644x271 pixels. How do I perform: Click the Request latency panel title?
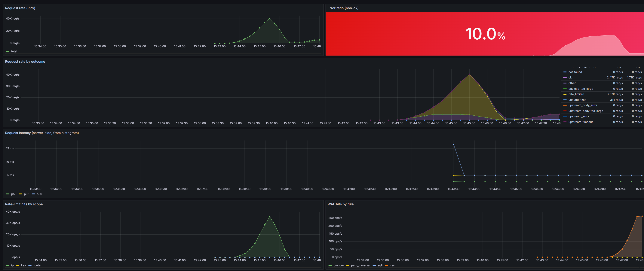(42, 133)
